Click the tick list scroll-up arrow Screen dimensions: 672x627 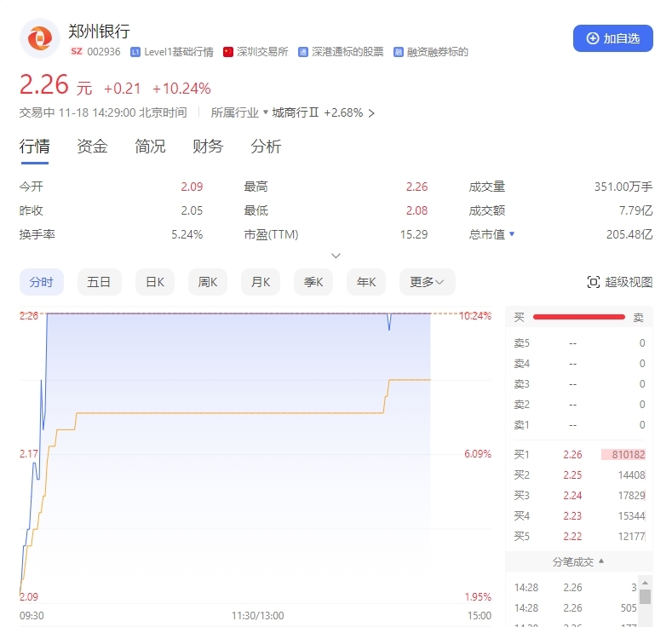coord(645,583)
